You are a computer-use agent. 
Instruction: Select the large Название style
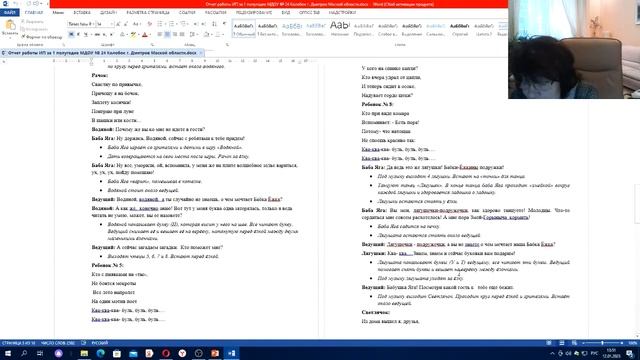tap(340, 29)
